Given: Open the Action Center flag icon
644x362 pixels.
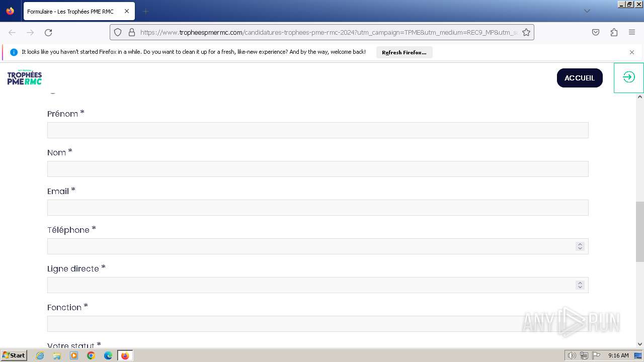Looking at the screenshot, I should coord(596,355).
